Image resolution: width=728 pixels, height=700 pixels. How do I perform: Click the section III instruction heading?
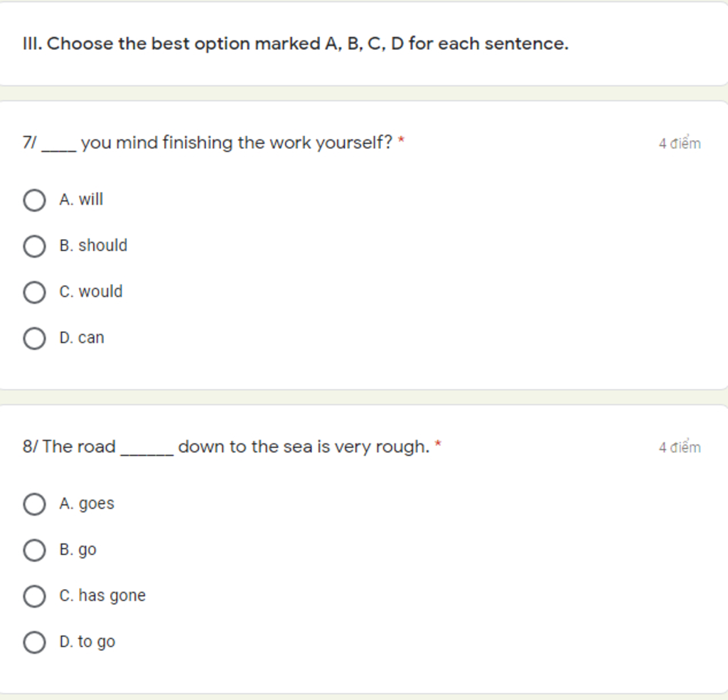(x=296, y=44)
